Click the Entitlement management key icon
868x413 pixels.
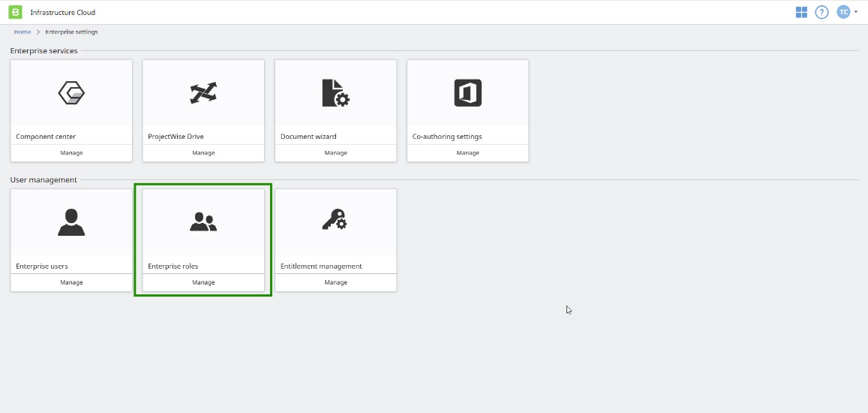point(335,220)
